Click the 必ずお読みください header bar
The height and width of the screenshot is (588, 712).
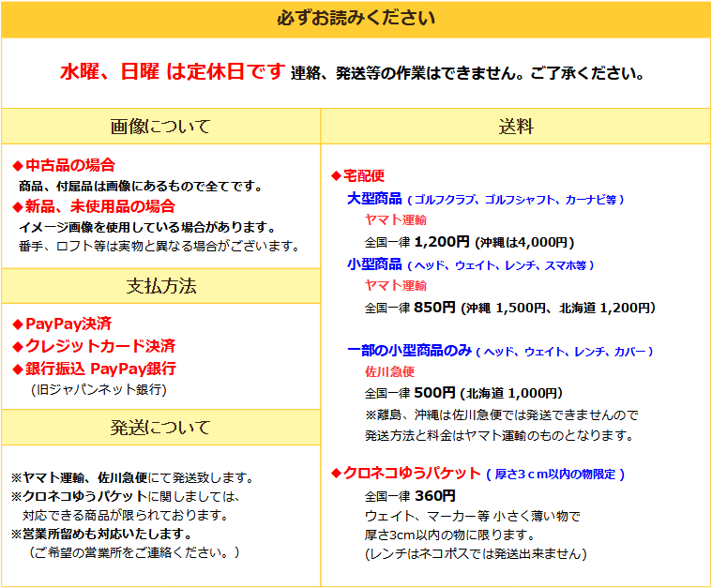pos(356,19)
